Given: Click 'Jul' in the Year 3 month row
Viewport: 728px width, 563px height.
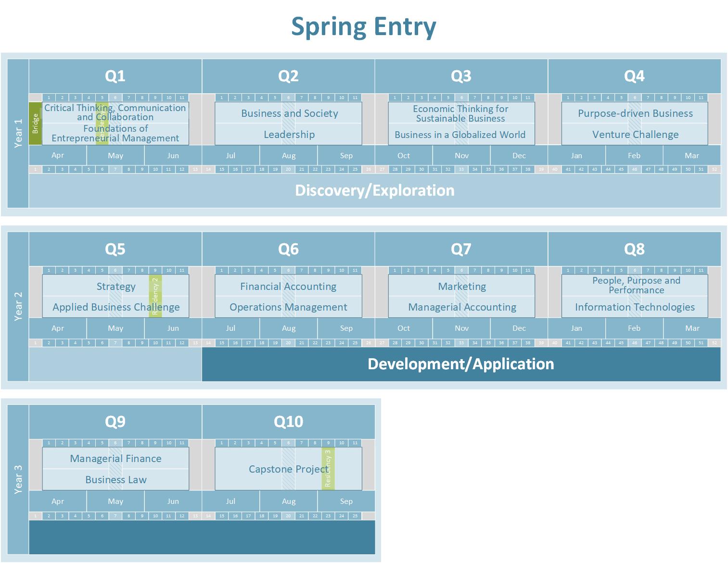Looking at the screenshot, I should 231,501.
